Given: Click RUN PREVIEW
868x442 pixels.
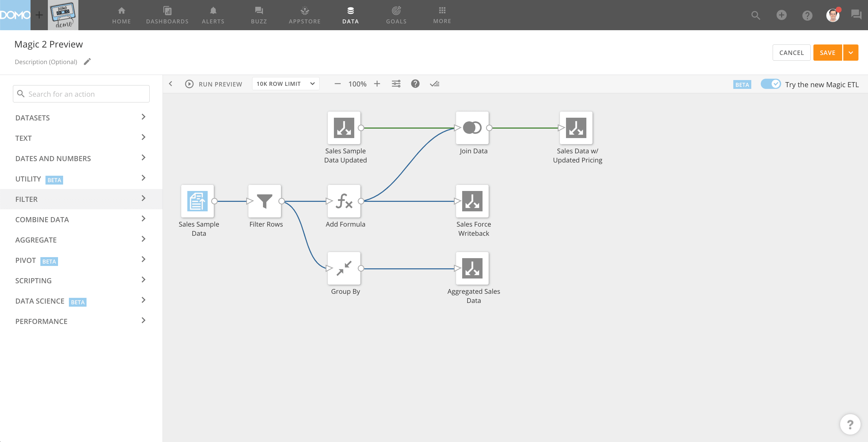Looking at the screenshot, I should tap(213, 84).
